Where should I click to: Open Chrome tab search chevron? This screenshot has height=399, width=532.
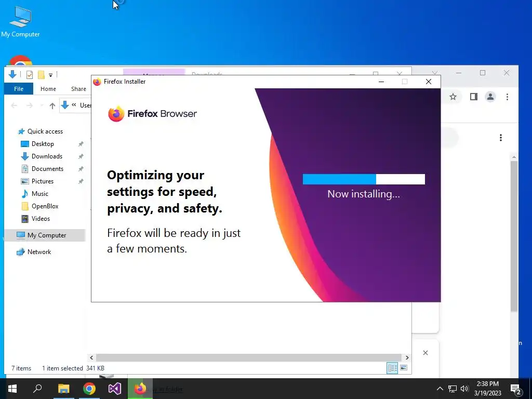(x=435, y=73)
